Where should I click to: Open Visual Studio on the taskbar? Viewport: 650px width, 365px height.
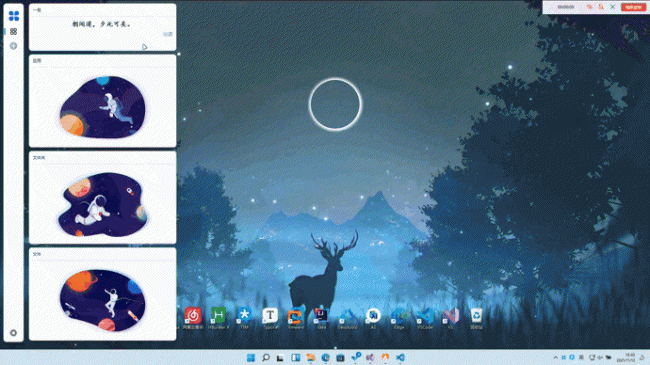370,358
